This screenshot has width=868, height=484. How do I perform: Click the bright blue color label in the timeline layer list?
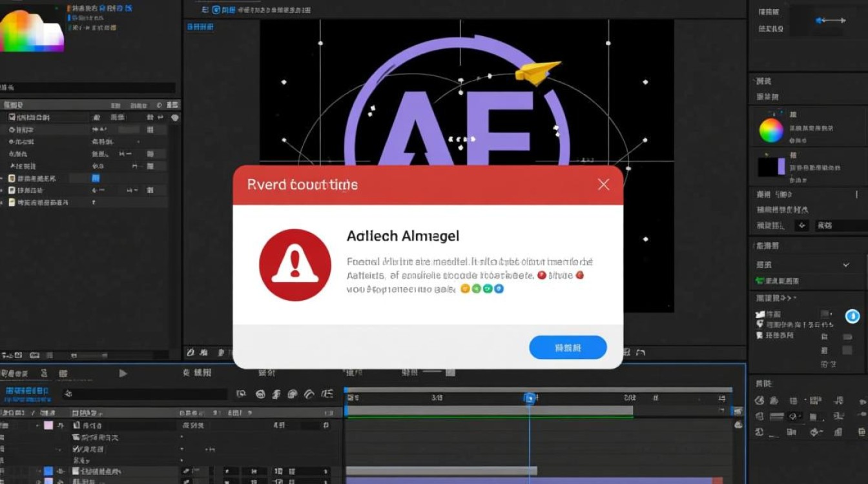[48, 471]
